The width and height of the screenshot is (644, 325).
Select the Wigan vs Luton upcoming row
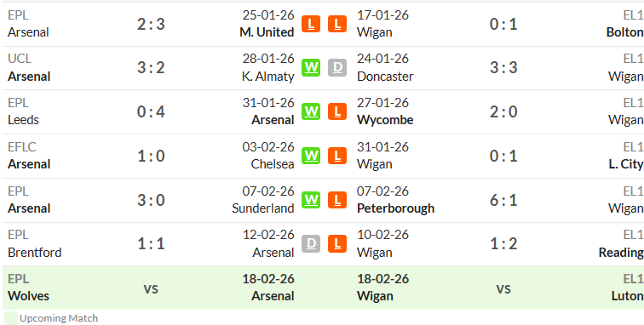pos(500,288)
